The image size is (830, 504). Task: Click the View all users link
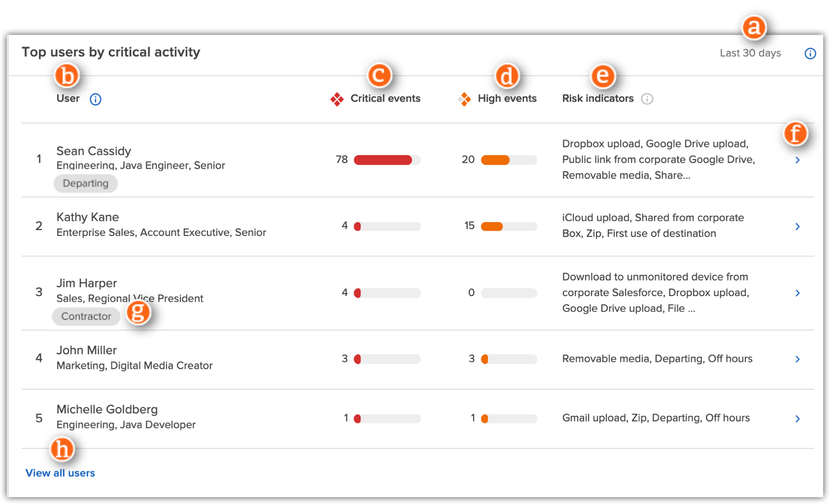[x=60, y=472]
